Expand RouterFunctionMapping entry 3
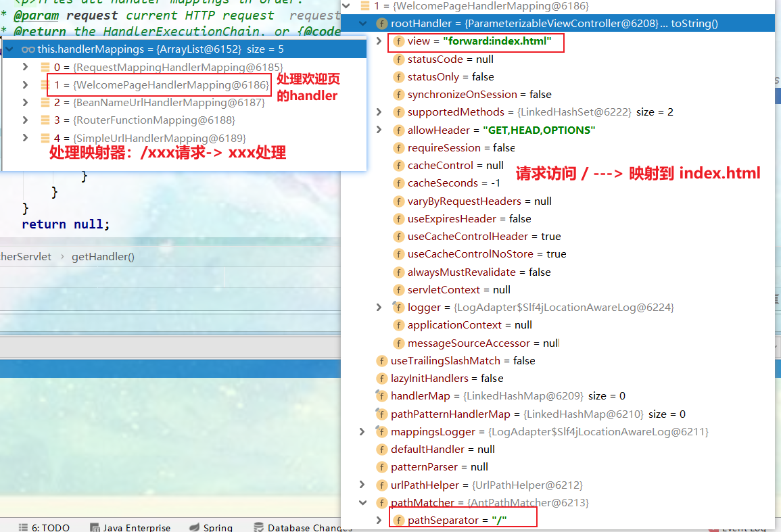The width and height of the screenshot is (781, 532). pos(25,120)
